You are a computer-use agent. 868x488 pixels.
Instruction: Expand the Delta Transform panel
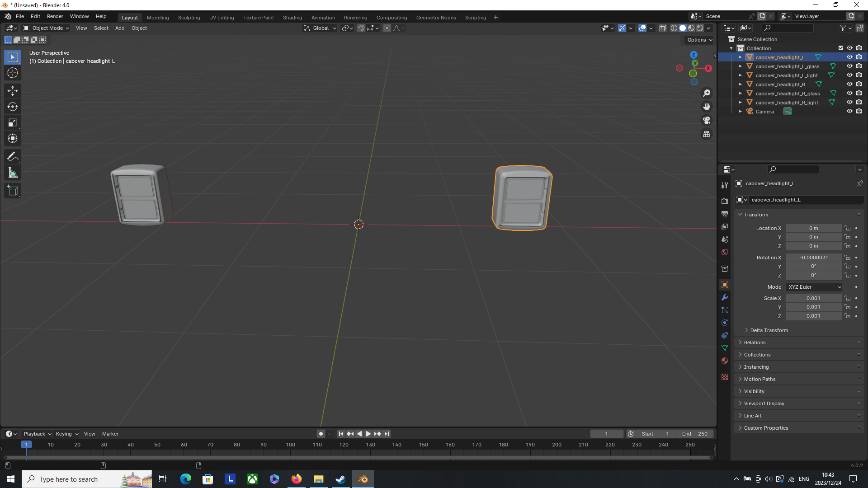tap(769, 330)
